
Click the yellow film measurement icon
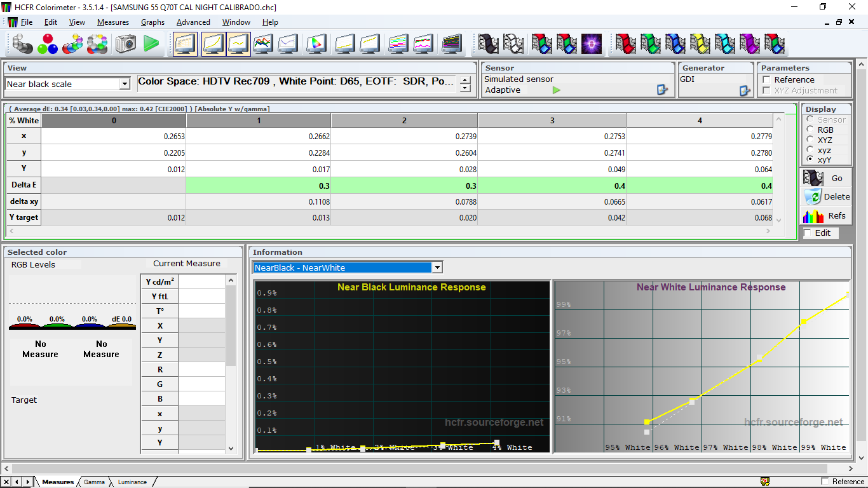pos(700,44)
